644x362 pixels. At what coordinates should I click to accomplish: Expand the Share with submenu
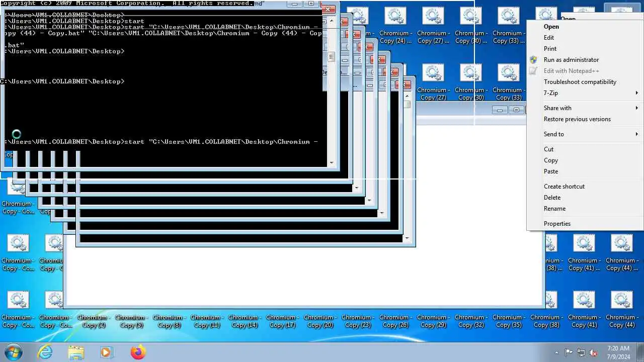(585, 108)
